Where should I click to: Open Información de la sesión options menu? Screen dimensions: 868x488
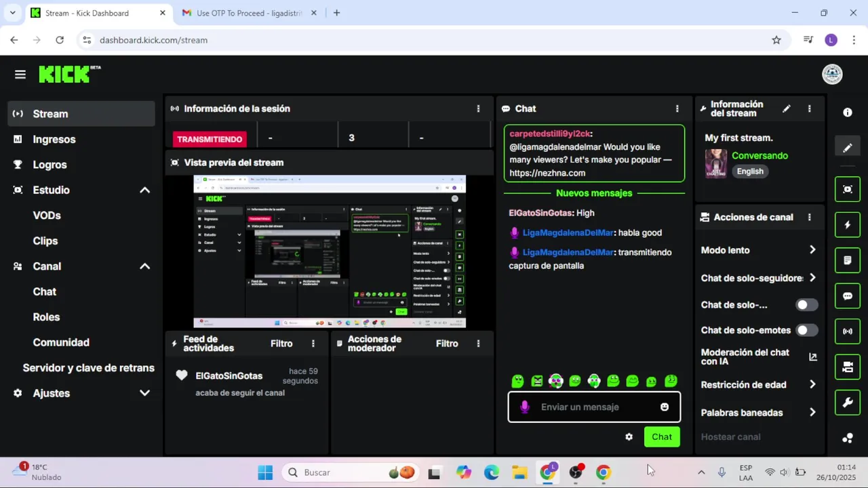478,108
